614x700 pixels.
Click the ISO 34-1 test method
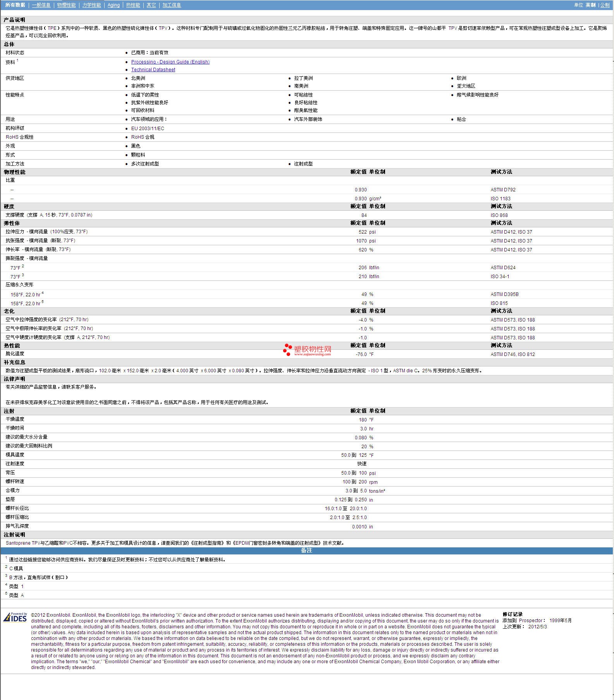[x=500, y=277]
